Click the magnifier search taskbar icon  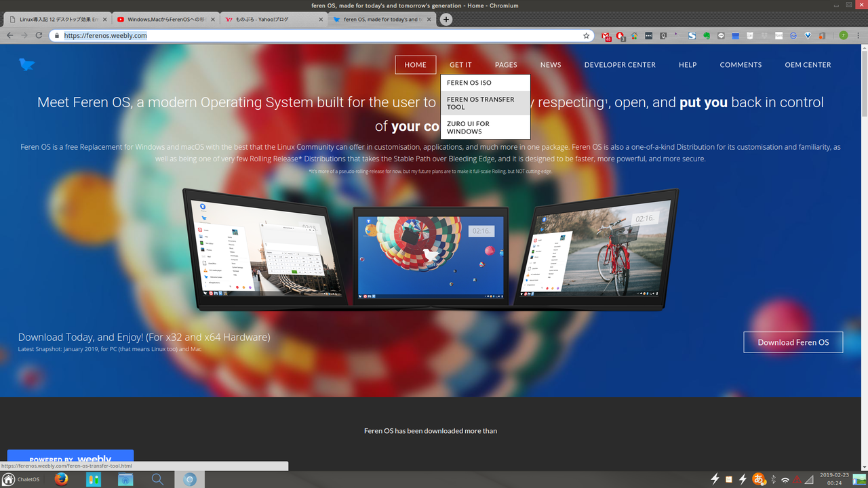[x=157, y=479]
